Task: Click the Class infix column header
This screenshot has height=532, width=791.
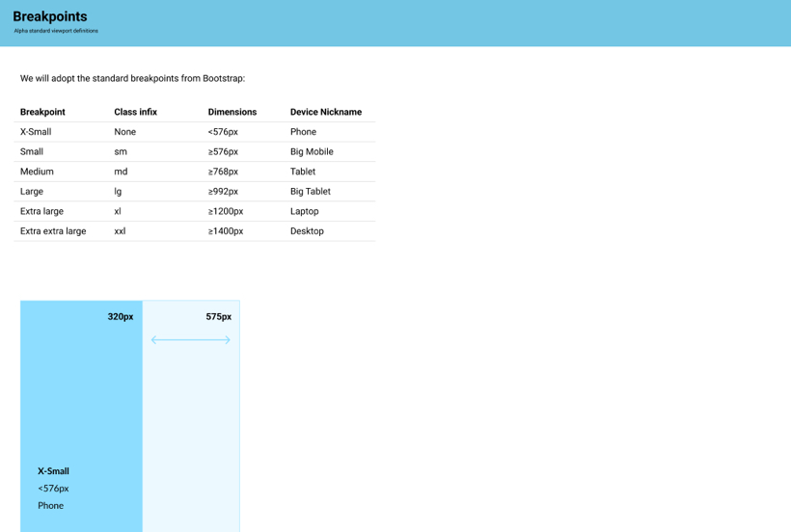Action: (x=135, y=112)
